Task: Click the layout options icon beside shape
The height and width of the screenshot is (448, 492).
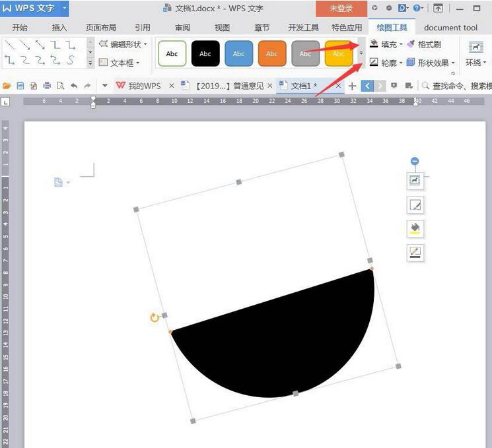Action: [x=415, y=180]
